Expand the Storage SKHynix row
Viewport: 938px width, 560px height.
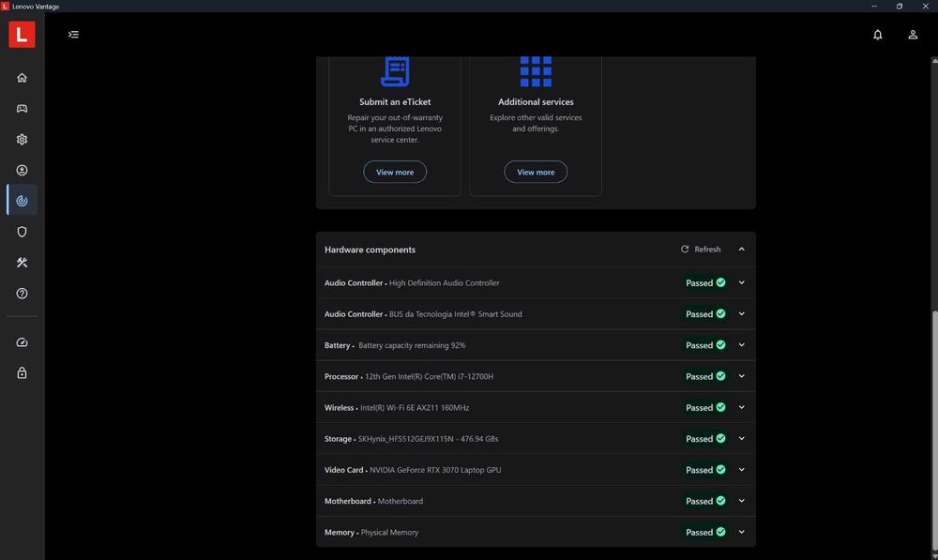coord(741,439)
